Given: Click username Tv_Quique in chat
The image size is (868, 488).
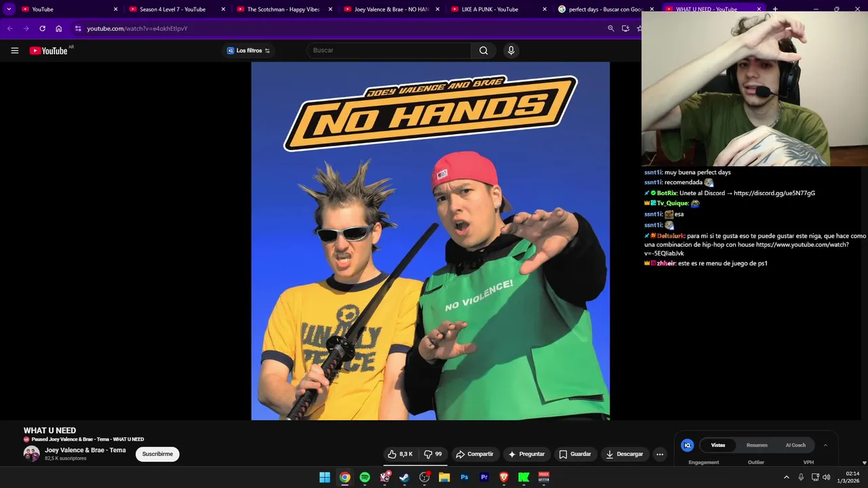Looking at the screenshot, I should point(673,203).
